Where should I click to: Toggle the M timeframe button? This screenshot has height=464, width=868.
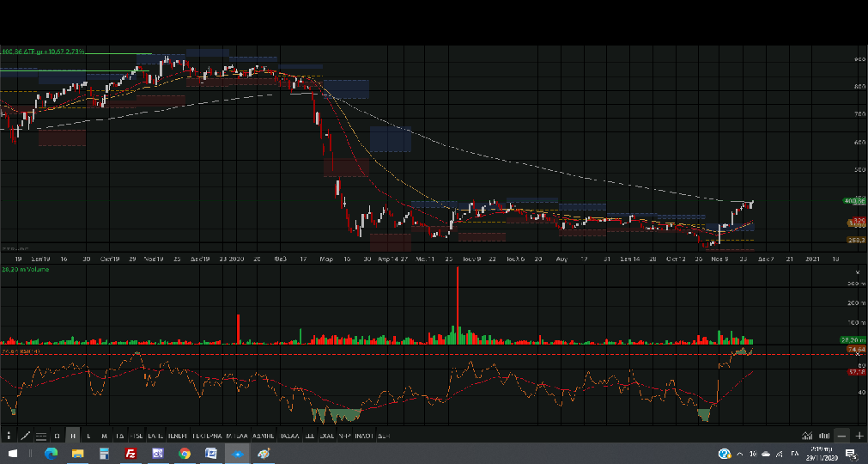click(105, 436)
